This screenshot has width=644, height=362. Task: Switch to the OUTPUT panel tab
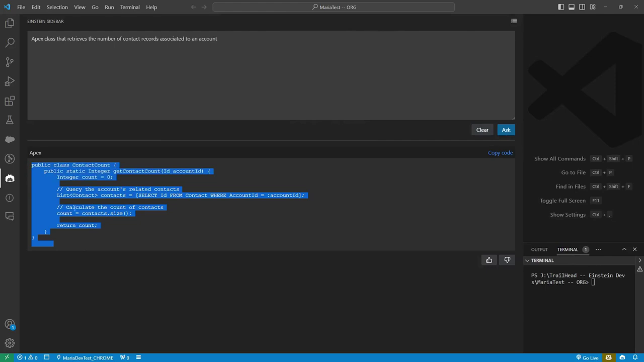(x=539, y=249)
